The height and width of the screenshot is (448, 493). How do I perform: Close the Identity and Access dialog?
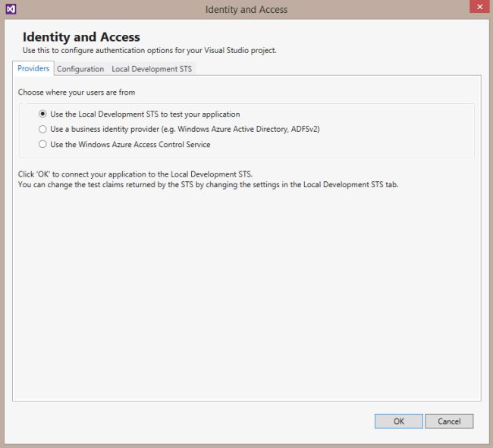tap(480, 7)
